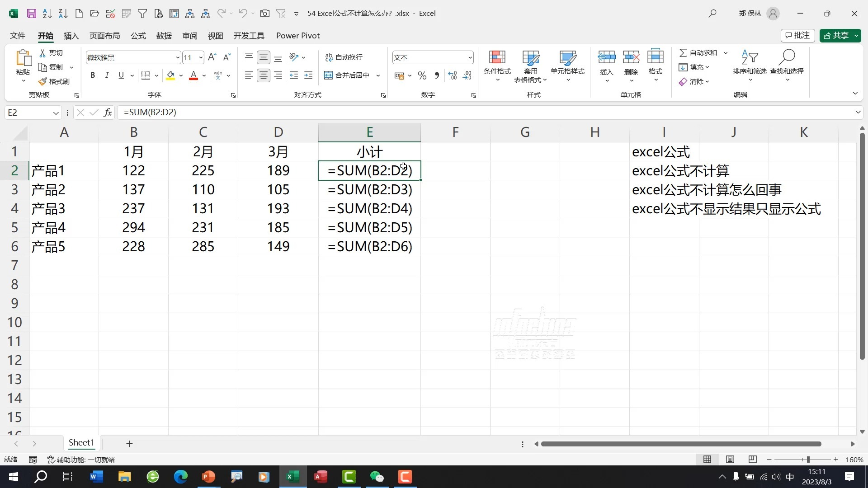This screenshot has height=488, width=868.
Task: Open Merge and Center dropdown arrow
Action: pos(378,75)
